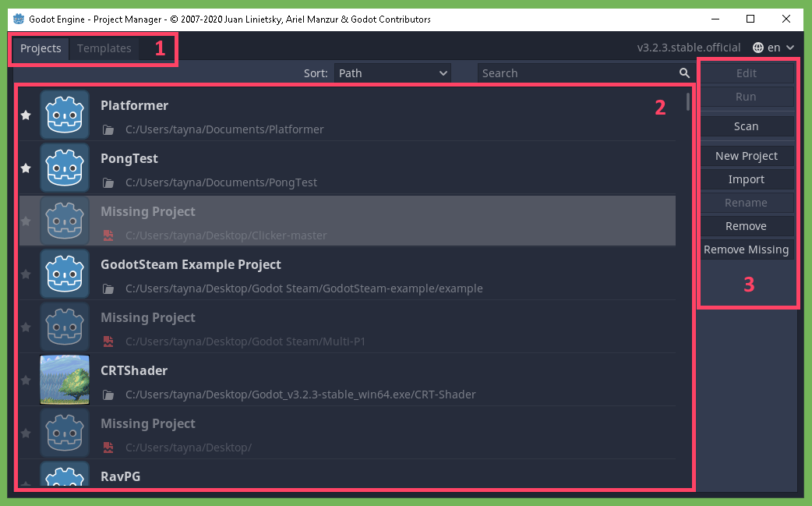The height and width of the screenshot is (506, 812).
Task: Toggle favorite star for GodotSteam Example Project
Action: (x=26, y=274)
